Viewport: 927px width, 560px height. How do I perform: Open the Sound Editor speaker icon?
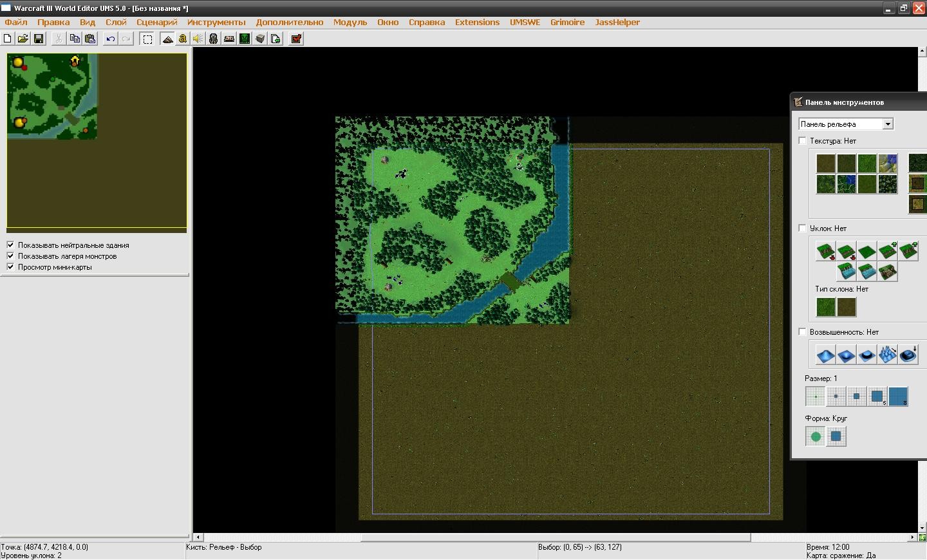pos(198,39)
